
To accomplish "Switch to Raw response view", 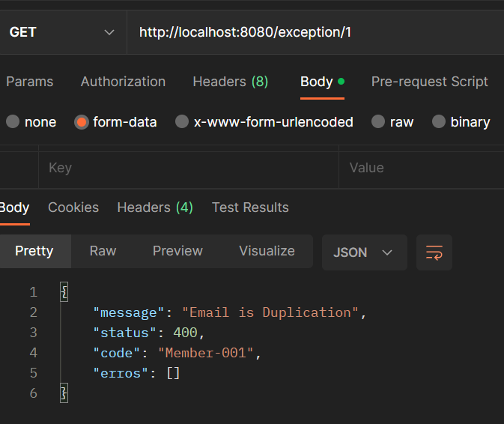I will click(x=103, y=251).
